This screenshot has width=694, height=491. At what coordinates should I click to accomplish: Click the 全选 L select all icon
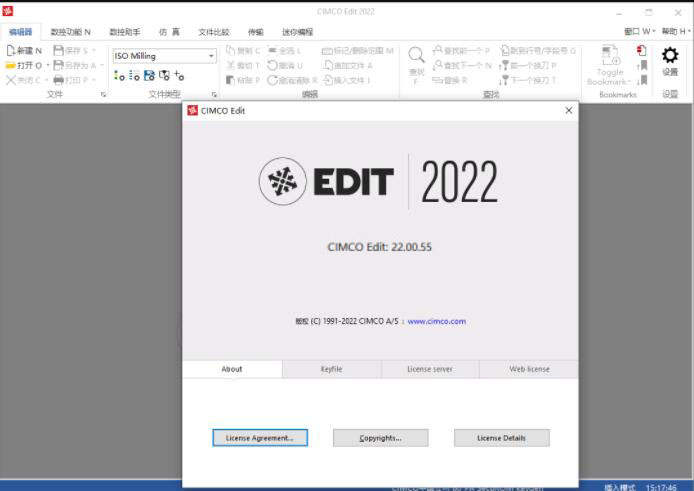pyautogui.click(x=273, y=50)
